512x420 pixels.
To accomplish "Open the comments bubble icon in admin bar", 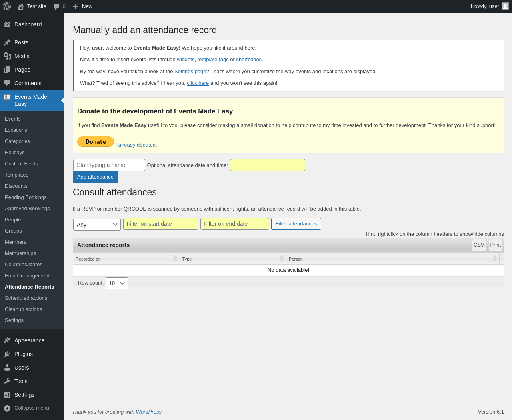I will (x=56, y=6).
